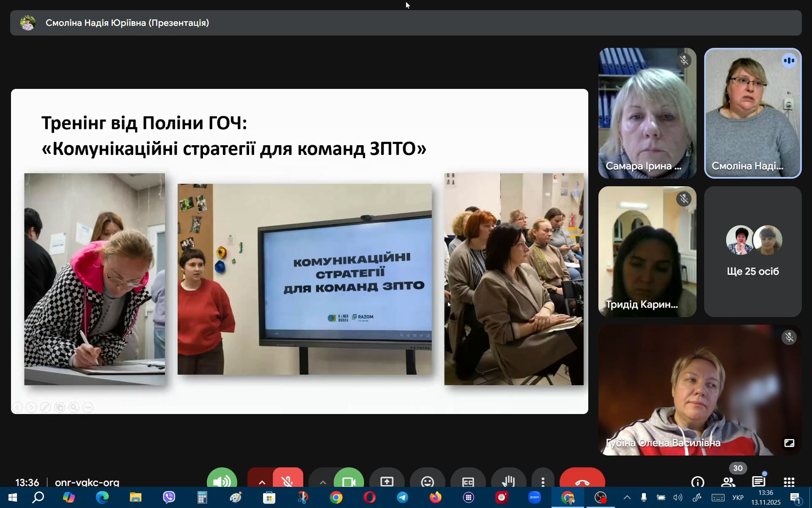The image size is (812, 508).
Task: Open the send reaction emoji menu
Action: (427, 481)
